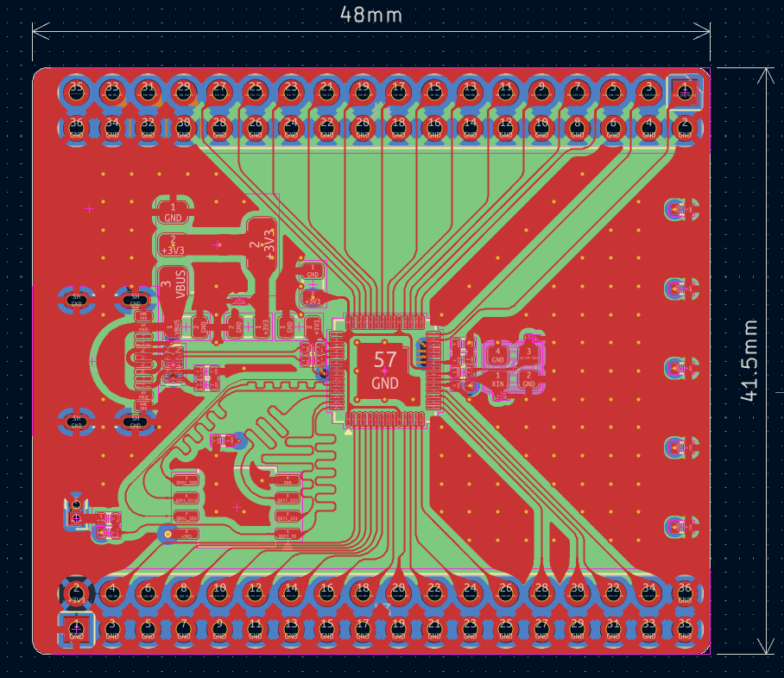Select bottom header pad 2 +3V3

point(77,593)
